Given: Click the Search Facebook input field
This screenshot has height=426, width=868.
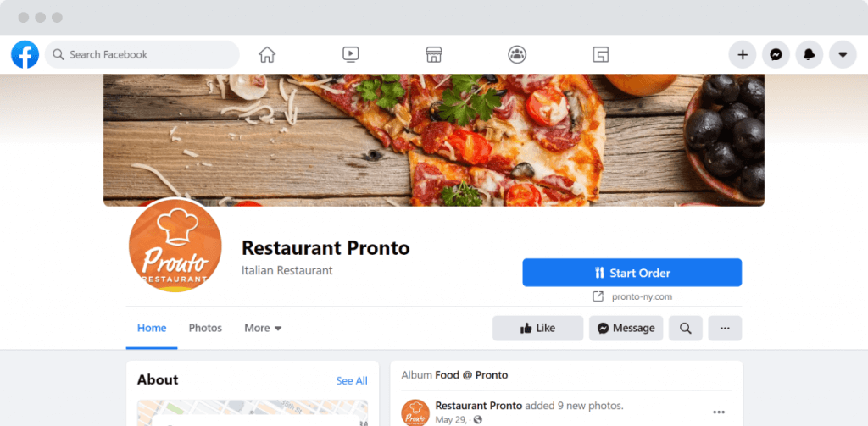Looking at the screenshot, I should [142, 55].
